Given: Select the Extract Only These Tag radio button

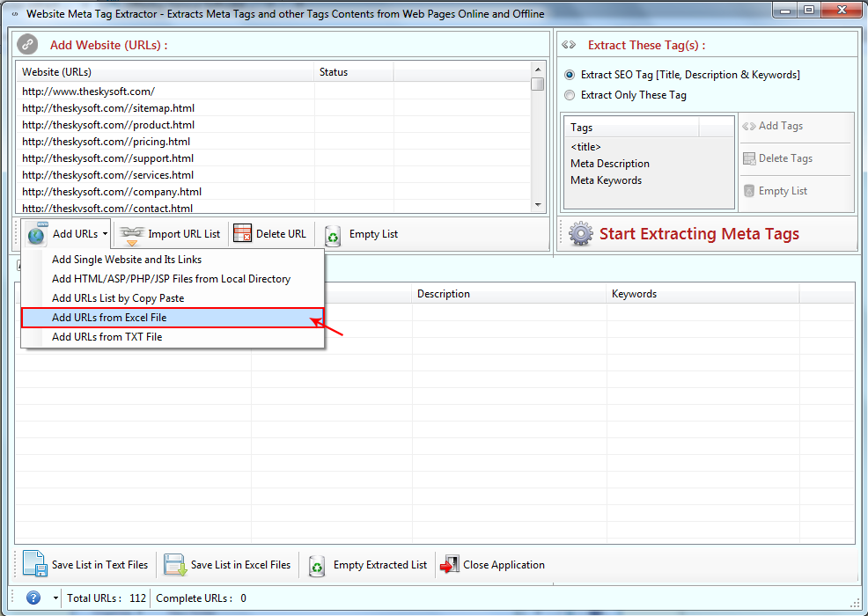Looking at the screenshot, I should 569,95.
